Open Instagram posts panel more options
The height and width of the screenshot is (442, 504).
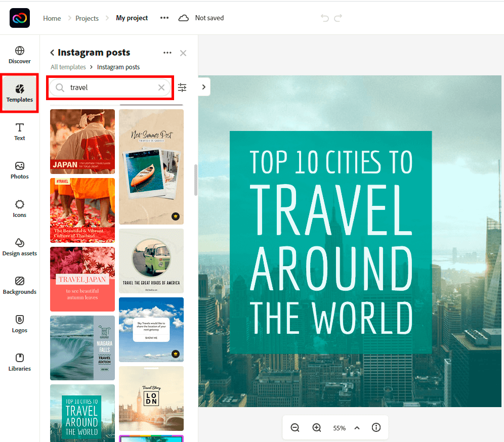[167, 53]
